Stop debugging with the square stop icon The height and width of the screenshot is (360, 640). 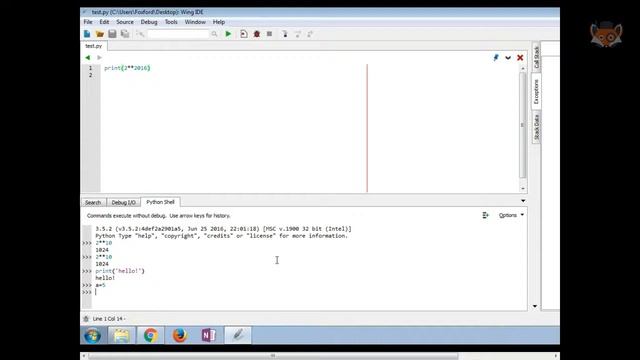[269, 34]
